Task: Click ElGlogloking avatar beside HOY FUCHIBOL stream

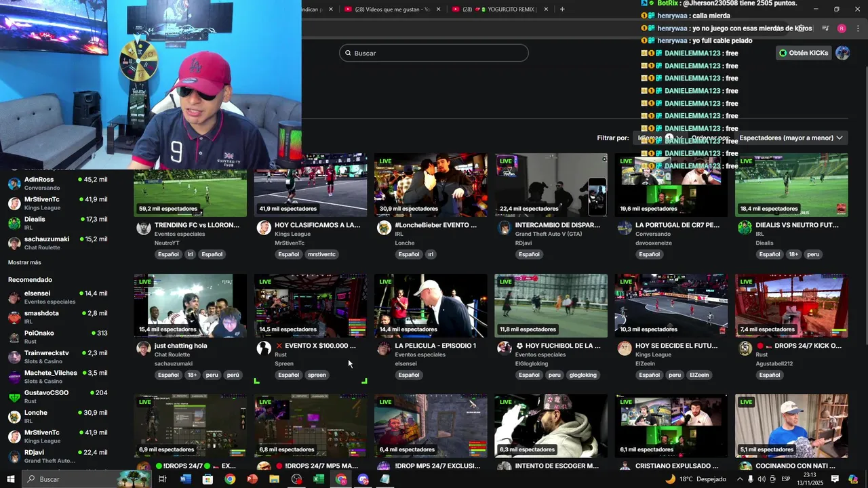Action: tap(505, 348)
